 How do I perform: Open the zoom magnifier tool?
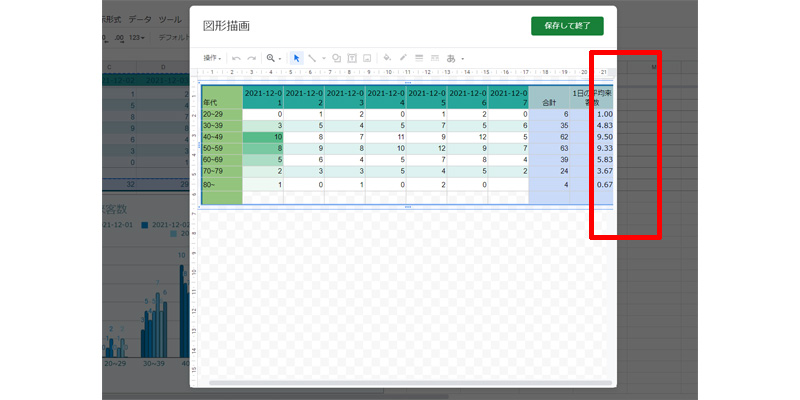pyautogui.click(x=270, y=58)
